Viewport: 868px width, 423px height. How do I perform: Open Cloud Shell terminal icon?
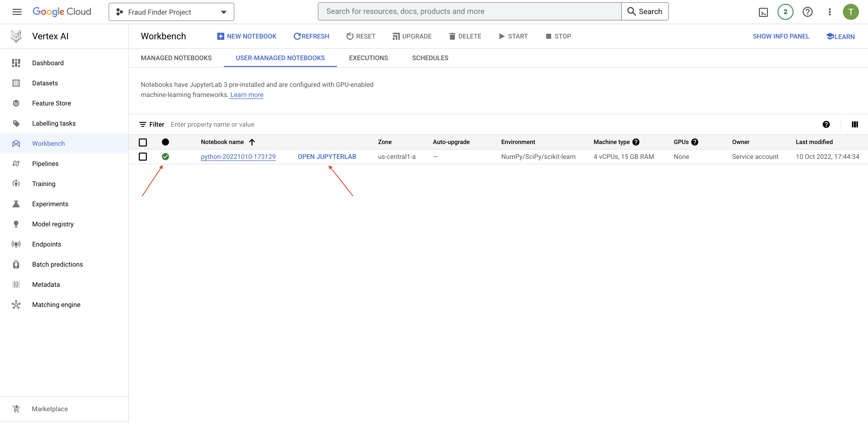point(763,12)
